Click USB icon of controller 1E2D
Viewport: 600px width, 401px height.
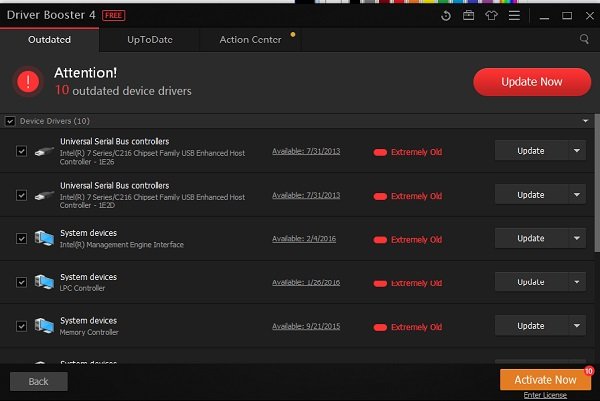44,196
